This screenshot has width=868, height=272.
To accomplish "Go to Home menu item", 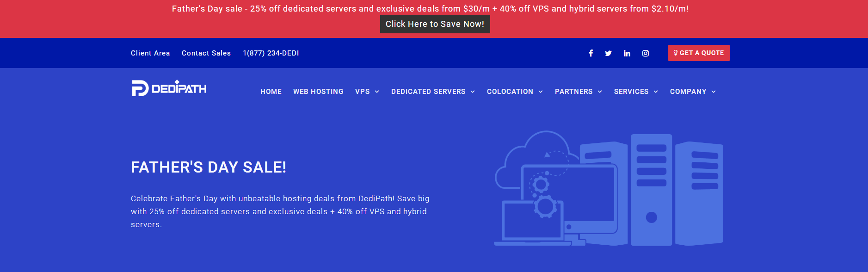I will click(x=271, y=92).
